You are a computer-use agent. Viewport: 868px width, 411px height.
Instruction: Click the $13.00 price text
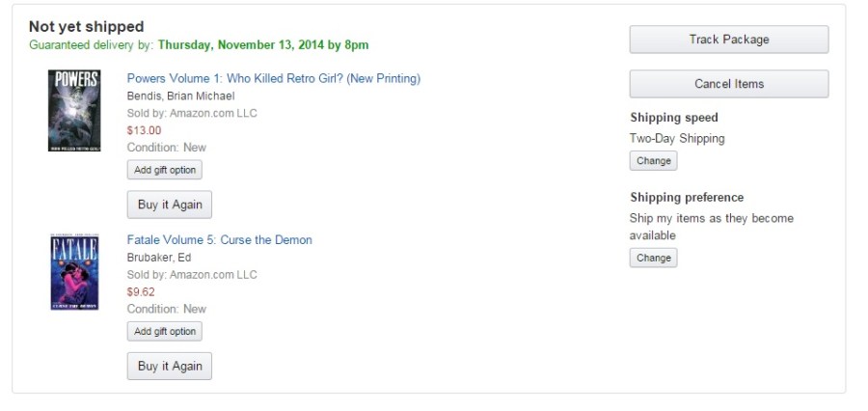click(144, 130)
